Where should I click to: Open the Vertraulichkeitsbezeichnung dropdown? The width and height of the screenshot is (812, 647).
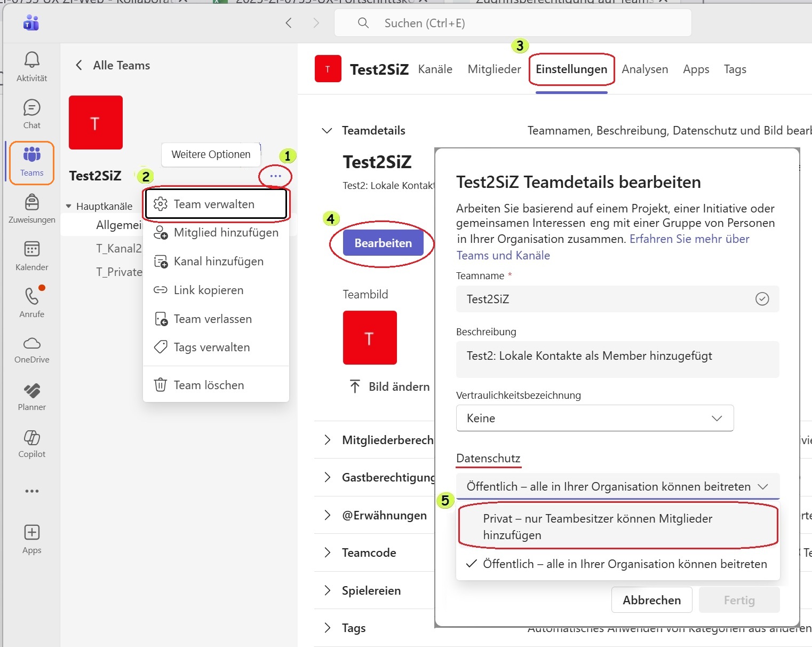[x=594, y=418]
